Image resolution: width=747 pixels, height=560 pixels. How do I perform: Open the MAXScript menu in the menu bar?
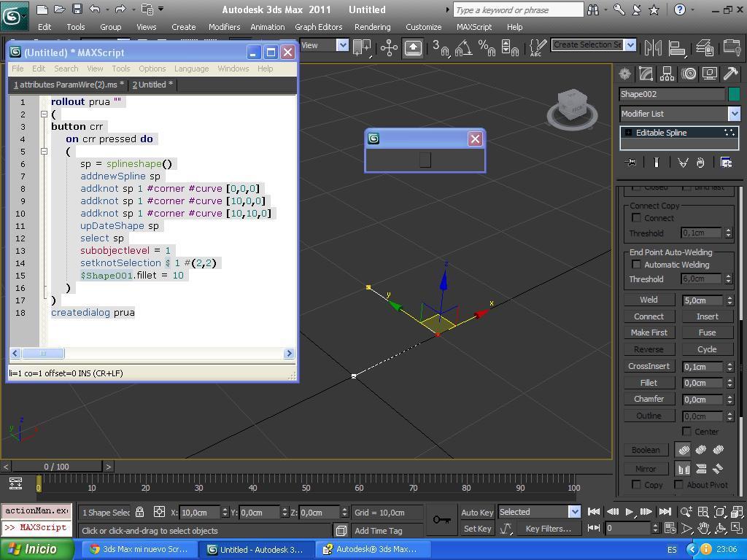pyautogui.click(x=473, y=27)
